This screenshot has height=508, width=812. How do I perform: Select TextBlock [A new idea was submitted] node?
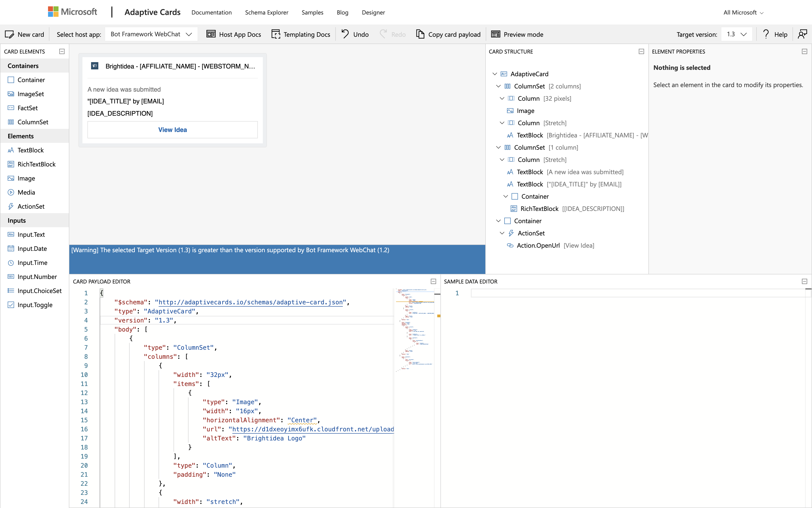click(x=565, y=172)
